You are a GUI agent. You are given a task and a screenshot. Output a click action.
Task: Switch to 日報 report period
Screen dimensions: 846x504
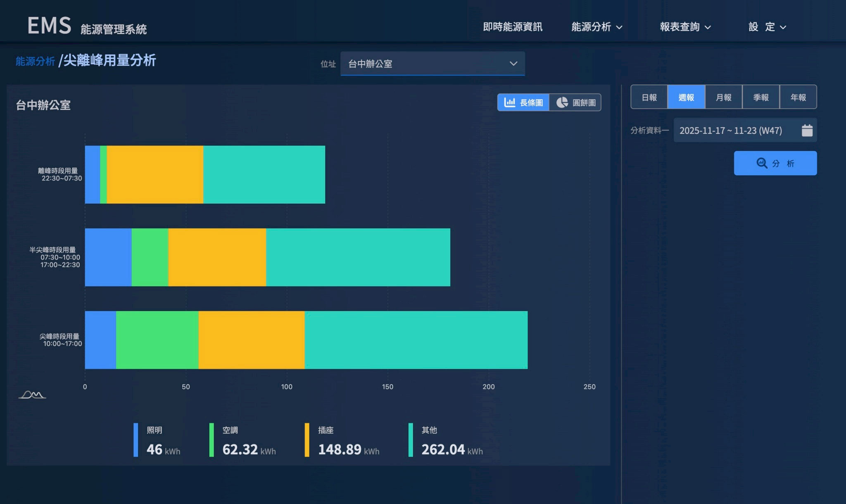coord(649,97)
